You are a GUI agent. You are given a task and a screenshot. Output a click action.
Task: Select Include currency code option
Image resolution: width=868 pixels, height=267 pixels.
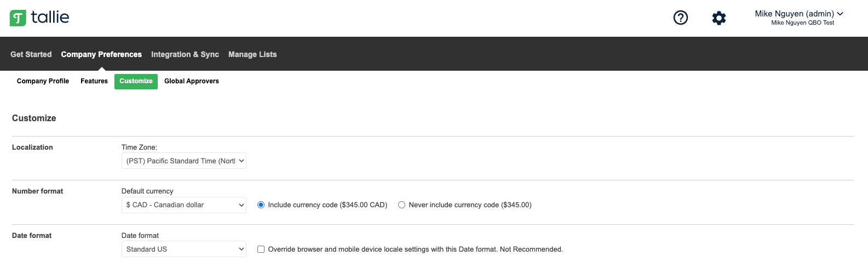click(x=261, y=205)
